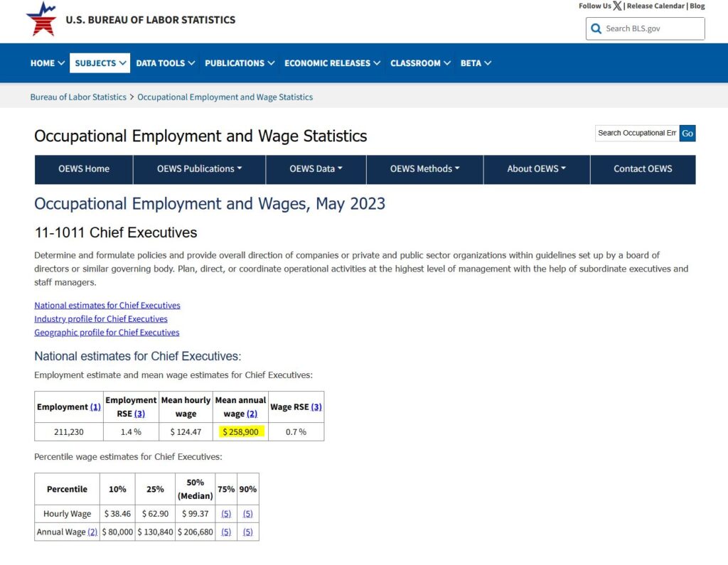This screenshot has height=565, width=728.
Task: Select the 1.4 % employment RSE value
Action: pyautogui.click(x=131, y=432)
